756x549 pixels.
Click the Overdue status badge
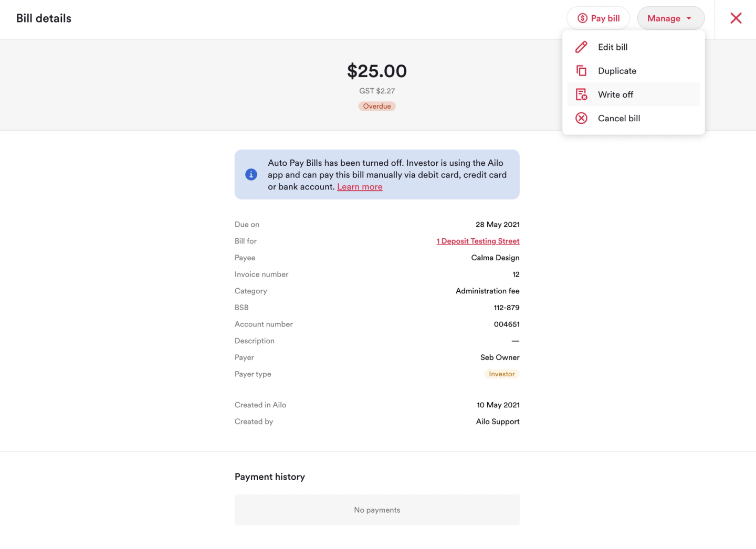click(x=377, y=106)
